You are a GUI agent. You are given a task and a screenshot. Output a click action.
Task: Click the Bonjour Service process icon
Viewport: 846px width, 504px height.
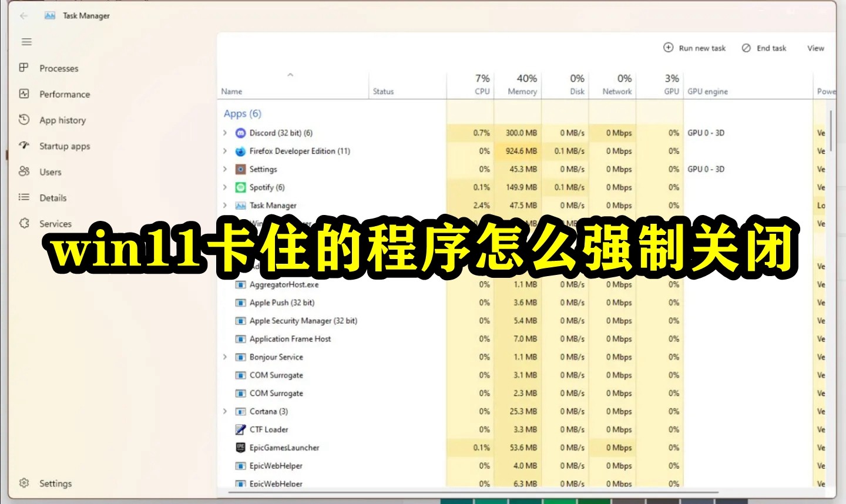(x=240, y=357)
